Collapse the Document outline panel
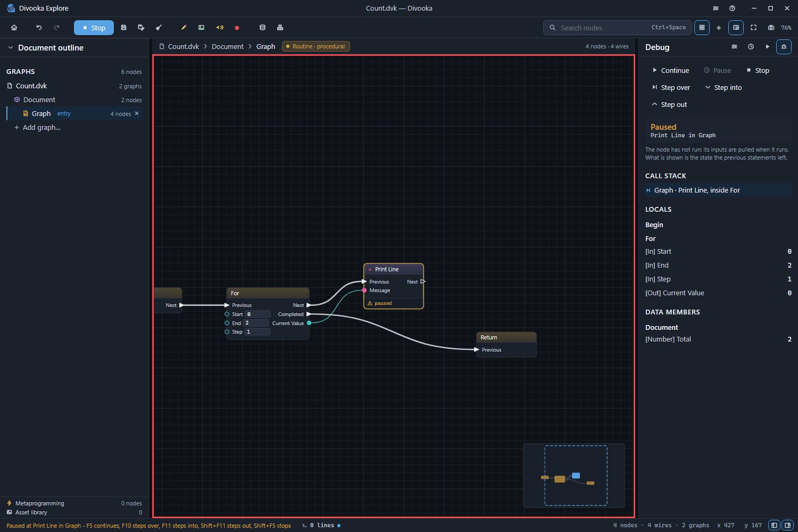The height and width of the screenshot is (532, 798). (10, 48)
